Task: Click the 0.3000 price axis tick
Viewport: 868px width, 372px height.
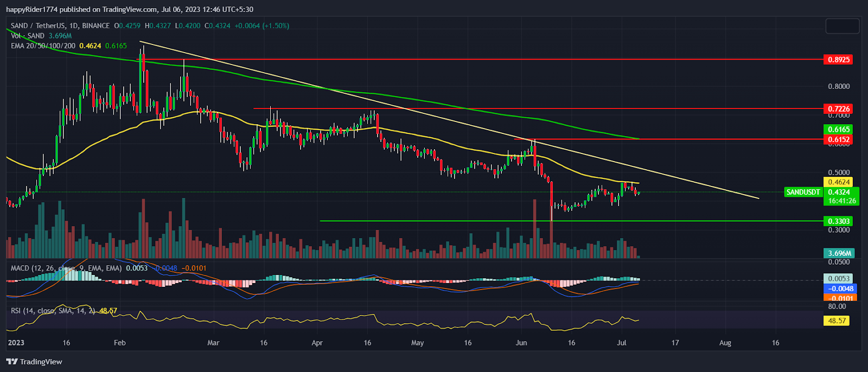Action: click(x=839, y=230)
